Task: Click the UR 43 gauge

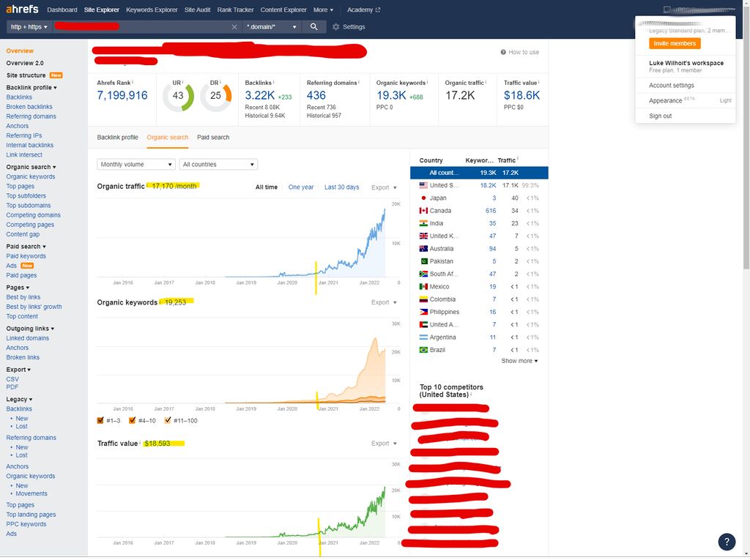Action: coord(179,96)
